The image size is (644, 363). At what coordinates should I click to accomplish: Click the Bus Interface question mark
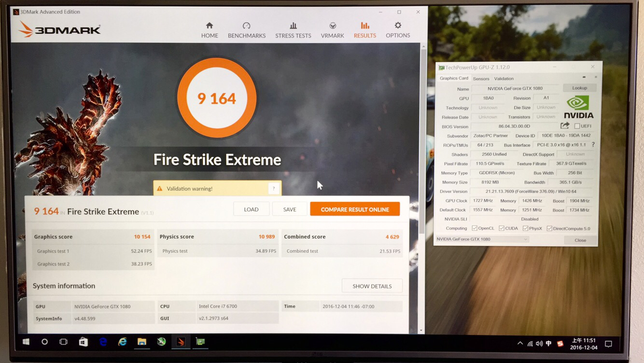[593, 144]
